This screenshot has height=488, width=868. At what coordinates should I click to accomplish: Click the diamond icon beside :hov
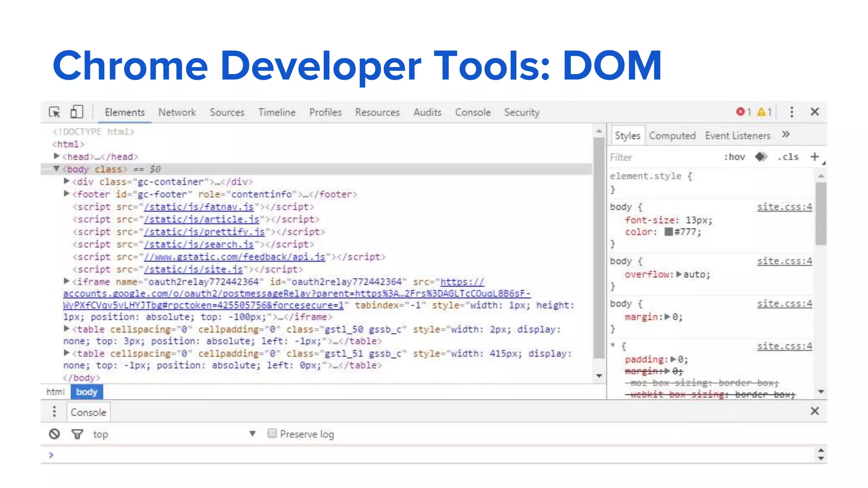761,157
